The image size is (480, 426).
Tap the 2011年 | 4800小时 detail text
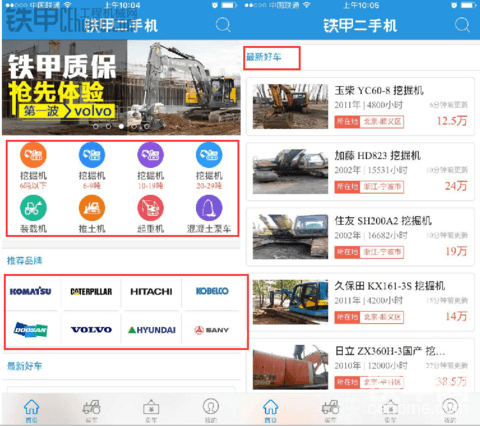coord(368,105)
